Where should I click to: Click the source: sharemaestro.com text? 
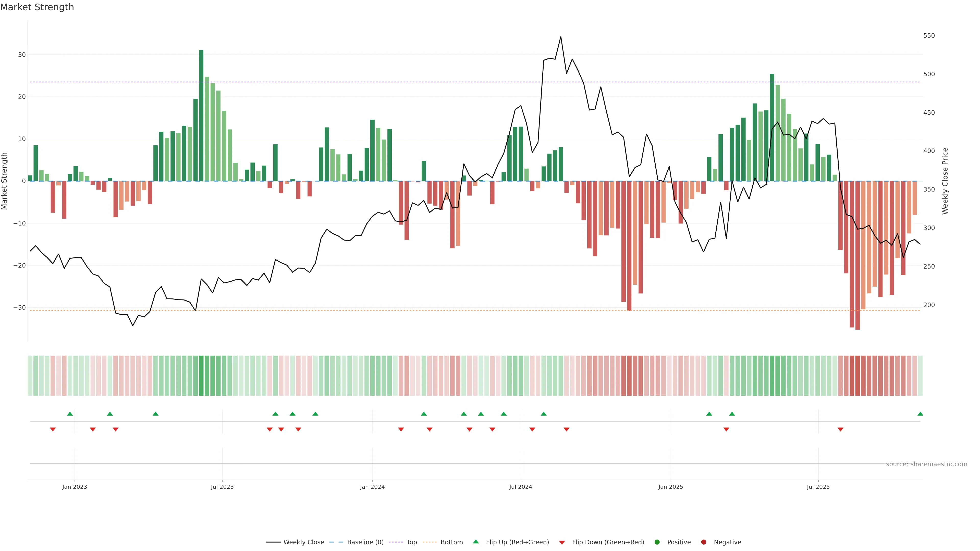coord(926,464)
